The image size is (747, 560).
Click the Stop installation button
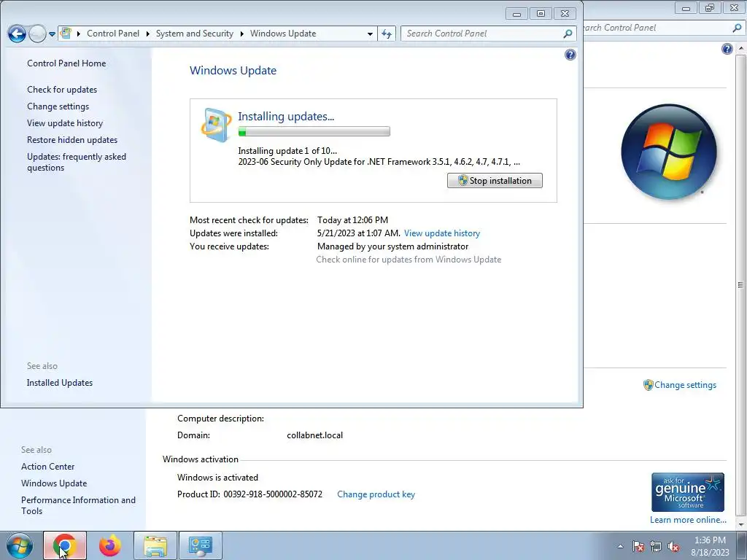[495, 181]
